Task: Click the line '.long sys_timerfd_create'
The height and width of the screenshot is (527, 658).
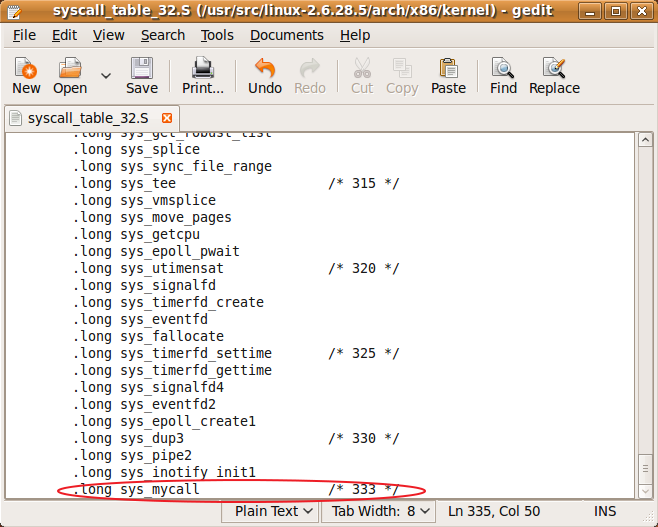Action: tap(168, 302)
